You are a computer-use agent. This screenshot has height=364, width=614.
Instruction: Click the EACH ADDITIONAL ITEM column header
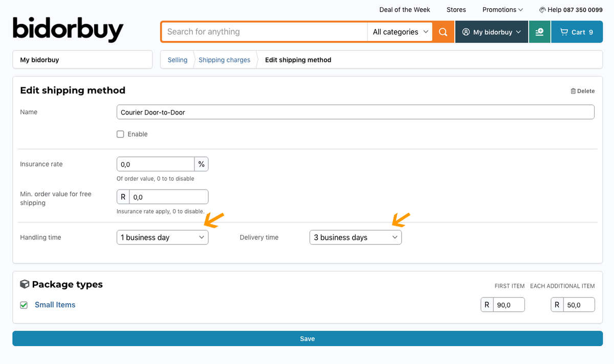coord(562,286)
